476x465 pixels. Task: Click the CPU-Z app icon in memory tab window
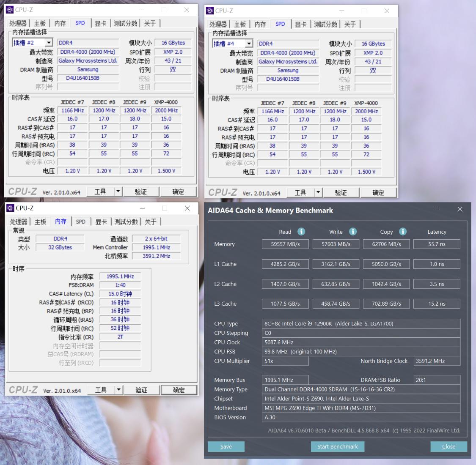10,208
